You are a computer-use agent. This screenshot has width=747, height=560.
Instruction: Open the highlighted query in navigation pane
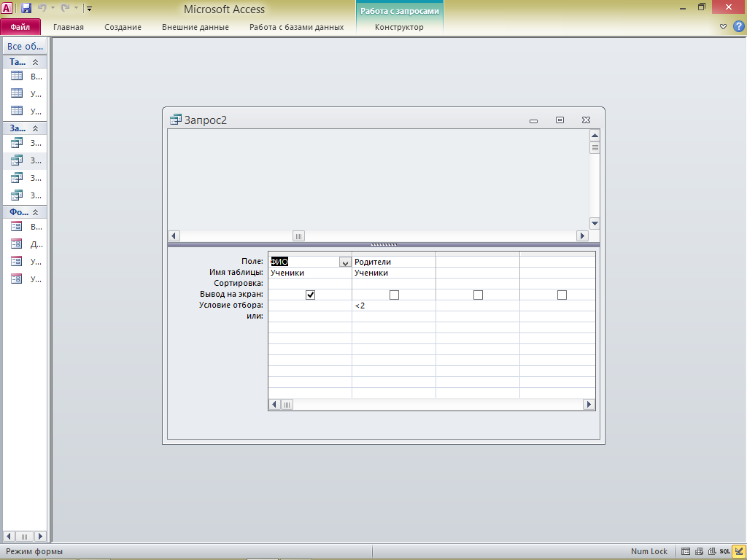click(x=26, y=160)
